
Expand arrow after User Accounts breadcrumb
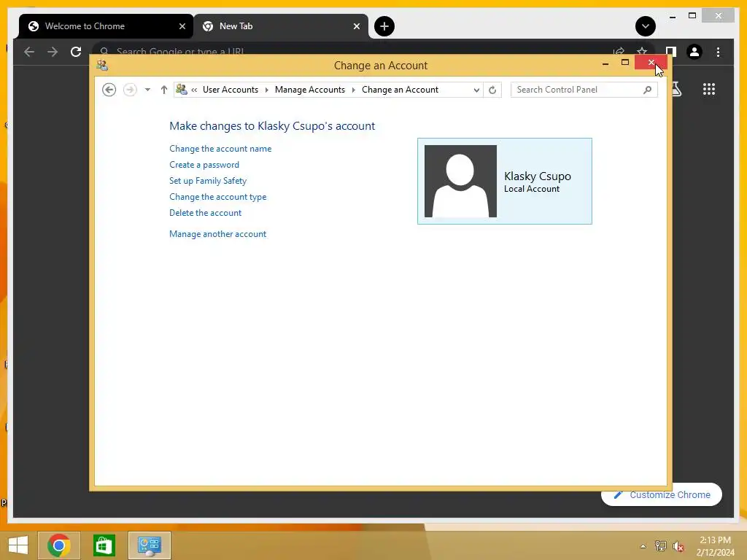tap(267, 90)
